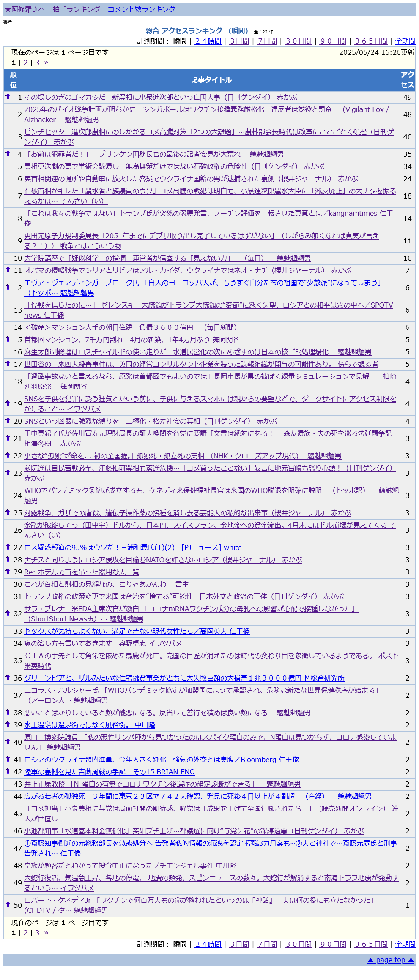This screenshot has width=419, height=980.
Task: Select the ３０日間 period above the table
Action: pyautogui.click(x=299, y=41)
